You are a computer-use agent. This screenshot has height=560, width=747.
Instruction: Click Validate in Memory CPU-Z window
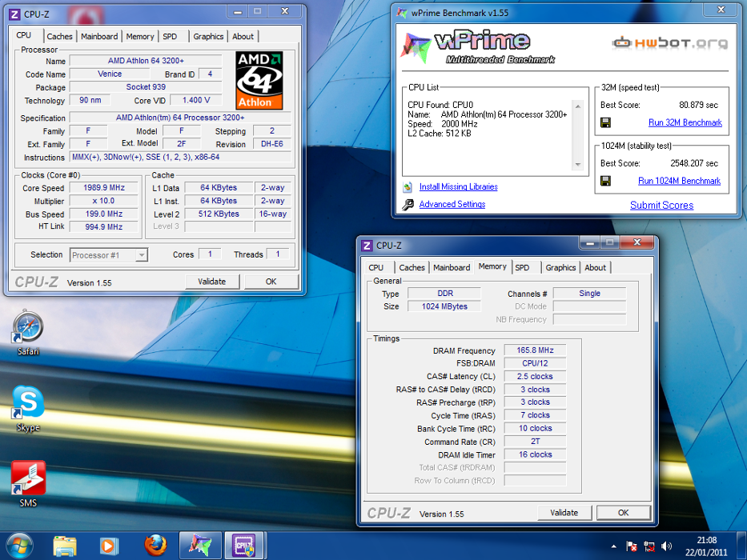564,513
